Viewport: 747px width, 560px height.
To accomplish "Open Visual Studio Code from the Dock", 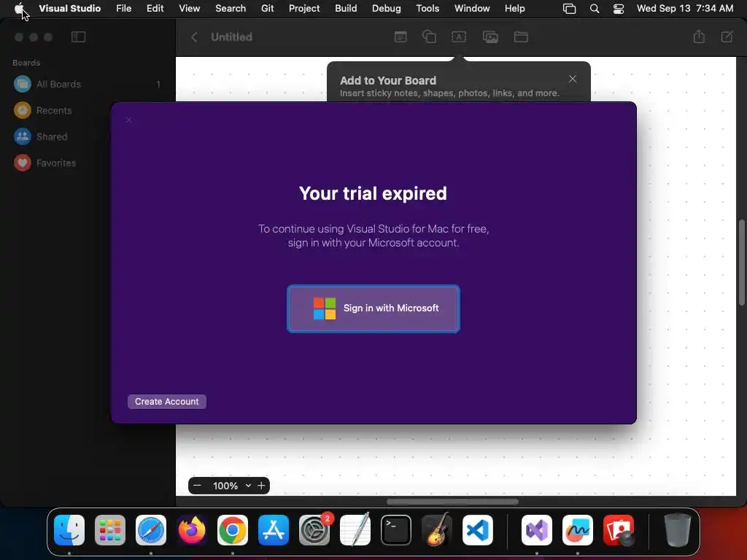I will pyautogui.click(x=478, y=530).
